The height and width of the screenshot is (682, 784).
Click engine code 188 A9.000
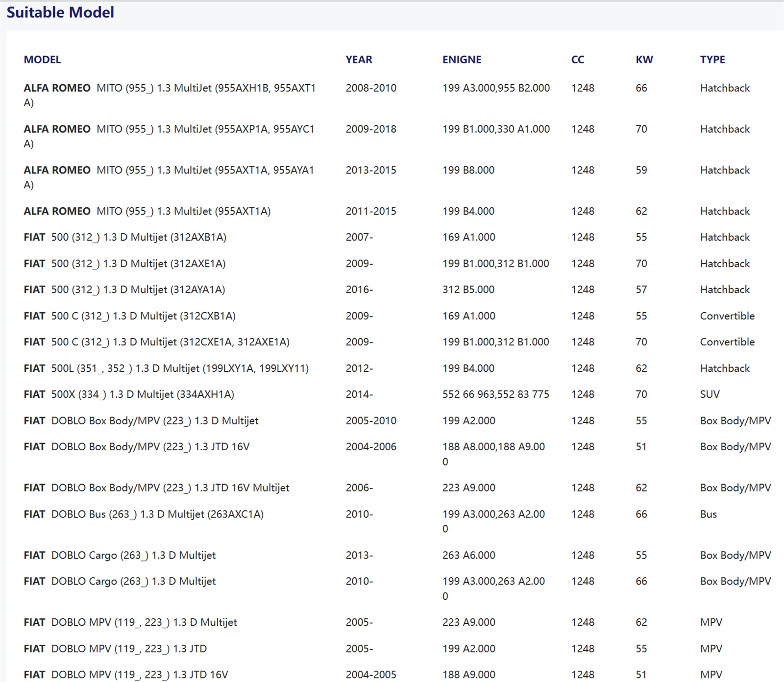pos(469,675)
